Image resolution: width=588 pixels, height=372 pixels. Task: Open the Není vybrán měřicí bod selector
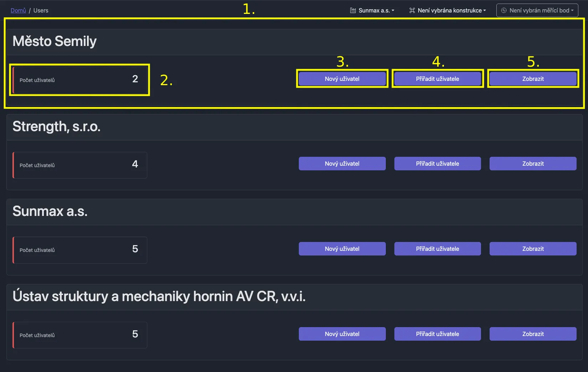tap(537, 10)
